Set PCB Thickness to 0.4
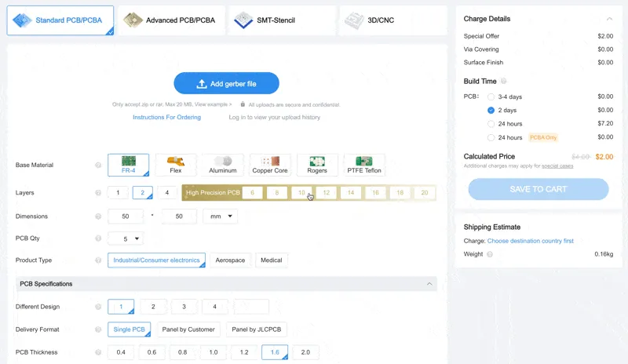 pos(121,352)
